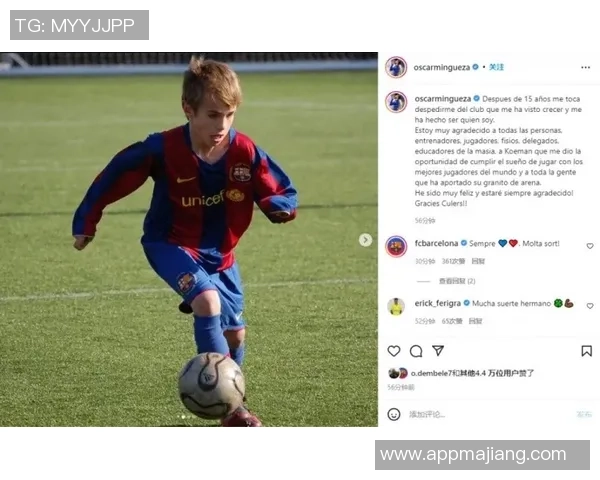
Task: Expand the 2 replies under fcbarcelona comment
Action: [x=457, y=281]
